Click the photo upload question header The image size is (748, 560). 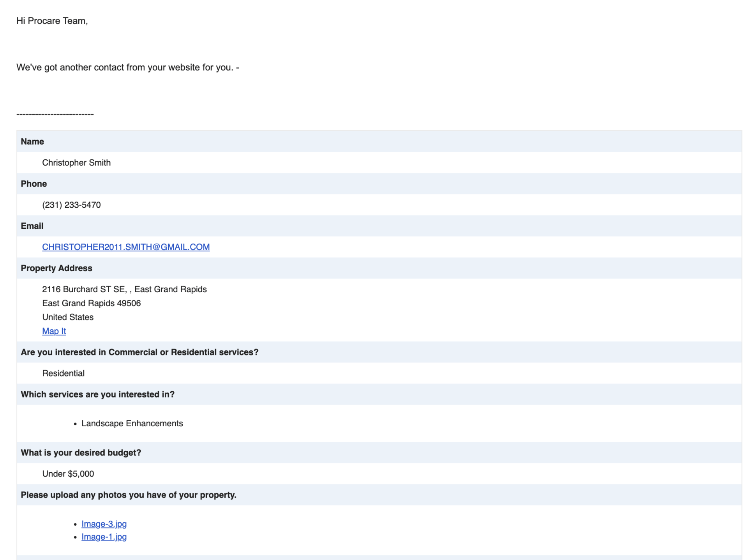[129, 495]
